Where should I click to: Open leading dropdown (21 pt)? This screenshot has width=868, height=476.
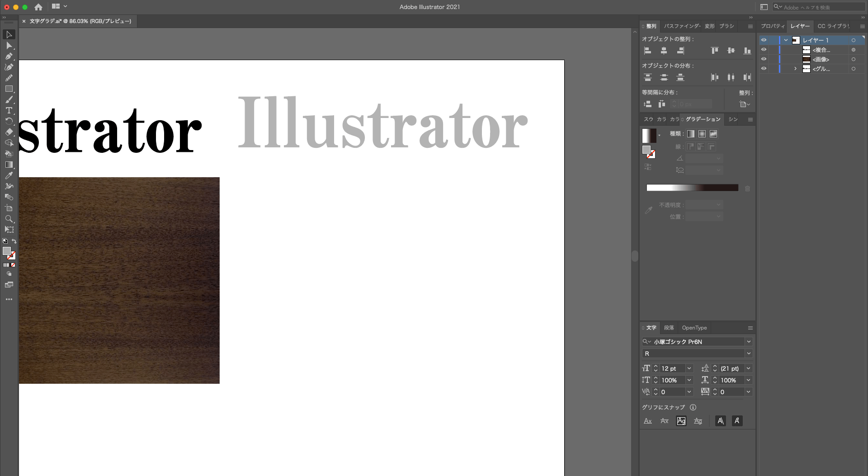pos(748,368)
